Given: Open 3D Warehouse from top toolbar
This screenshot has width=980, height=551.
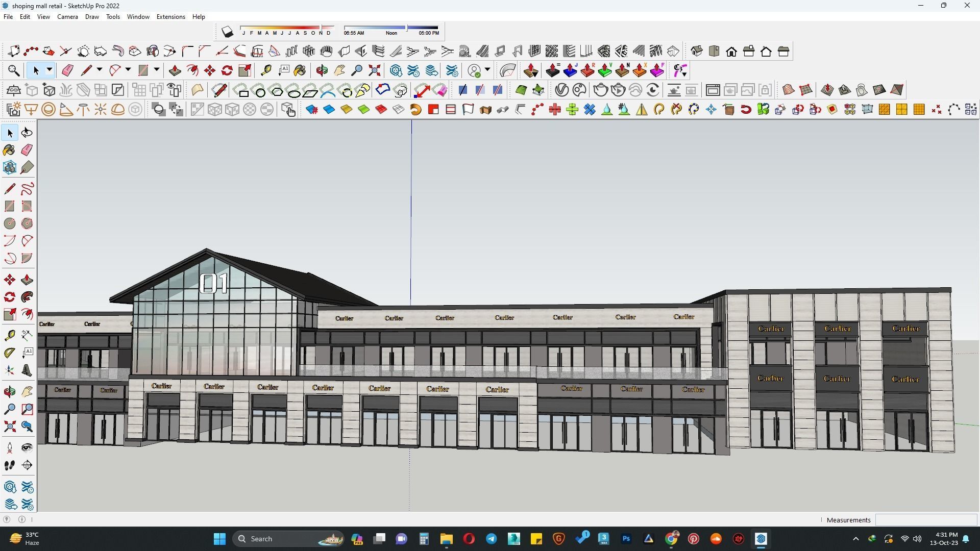Looking at the screenshot, I should pos(396,70).
